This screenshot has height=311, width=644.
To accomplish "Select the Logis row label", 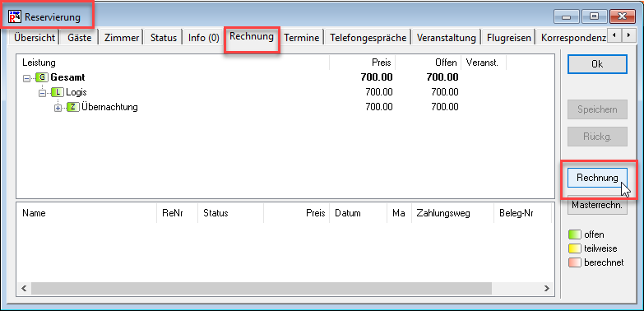I will pos(76,92).
